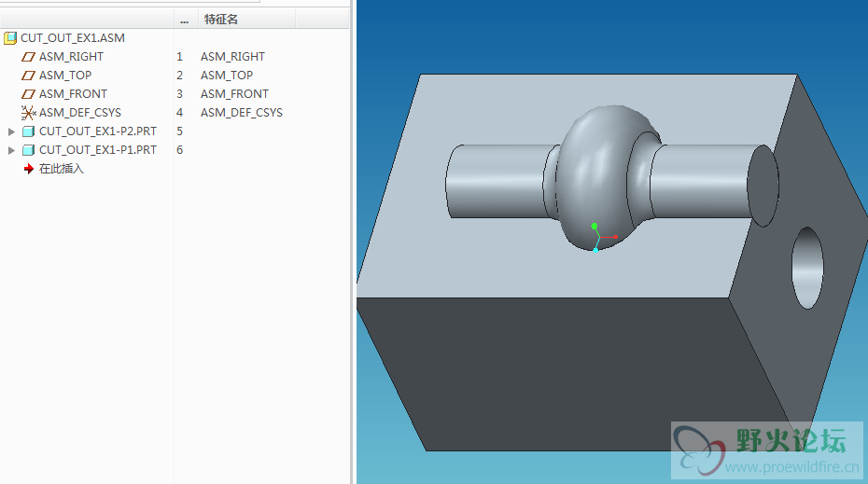
Task: Click the 在此插入 insert marker row
Action: pos(61,169)
